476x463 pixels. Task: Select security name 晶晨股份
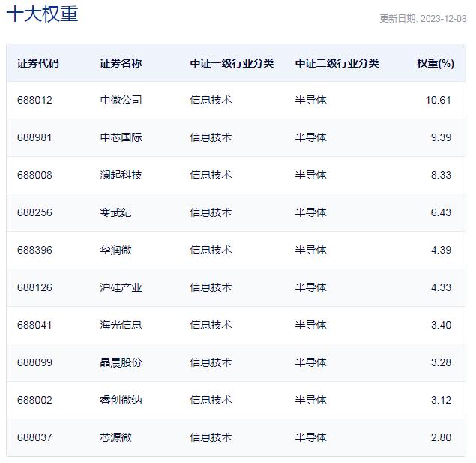click(121, 362)
